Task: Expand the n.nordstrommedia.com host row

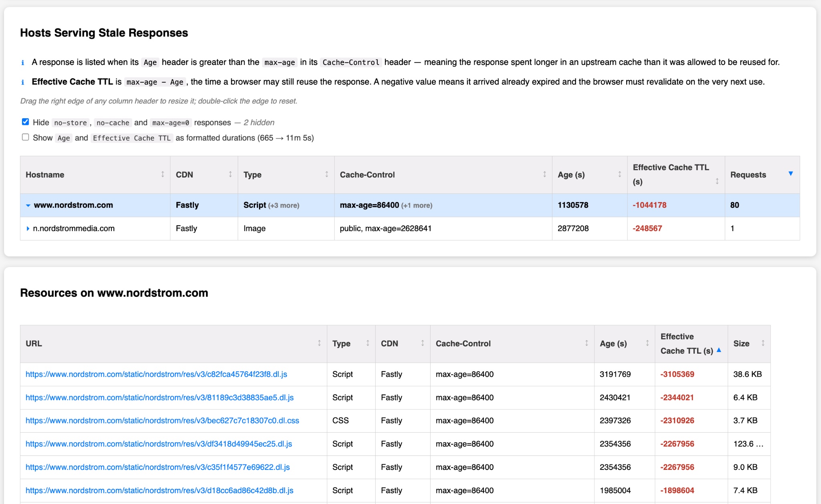Action: coord(28,229)
